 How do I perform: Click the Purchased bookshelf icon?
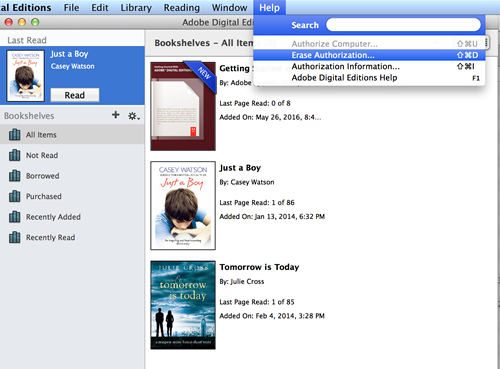14,196
